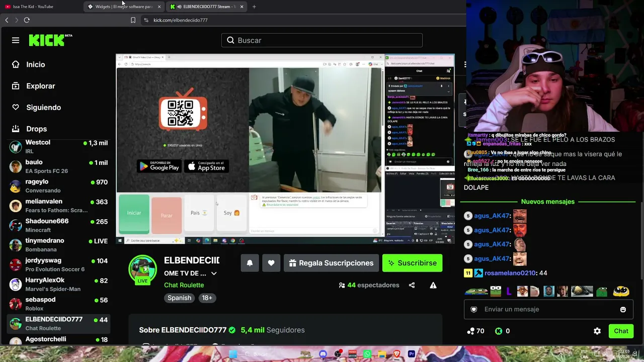This screenshot has height=362, width=644.
Task: Click the Spanish language tag
Action: pyautogui.click(x=179, y=298)
